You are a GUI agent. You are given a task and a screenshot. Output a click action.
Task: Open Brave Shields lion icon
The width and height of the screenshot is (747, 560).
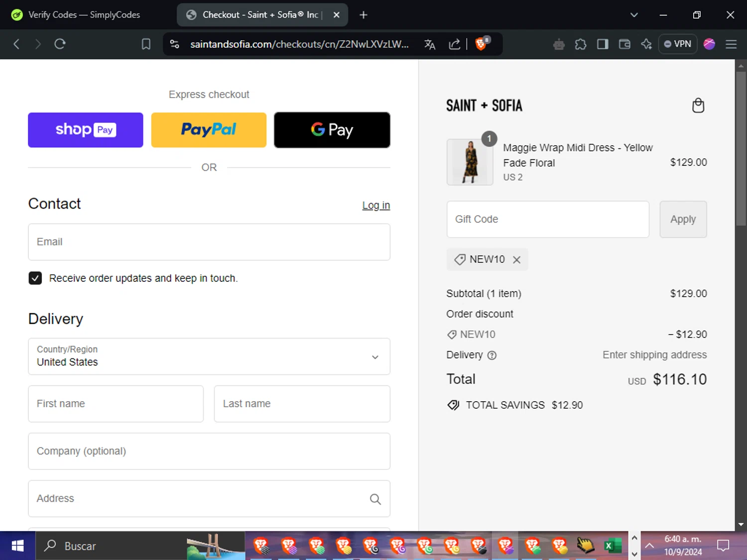[482, 43]
